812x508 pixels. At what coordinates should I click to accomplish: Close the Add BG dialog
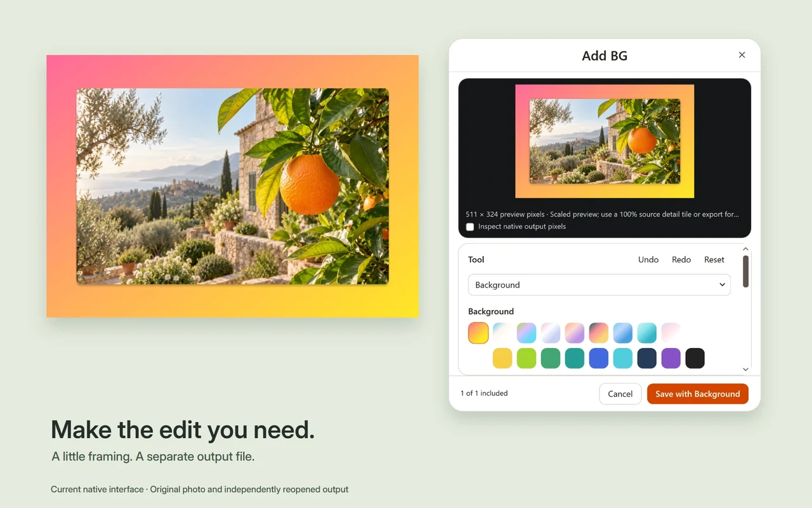coord(742,55)
